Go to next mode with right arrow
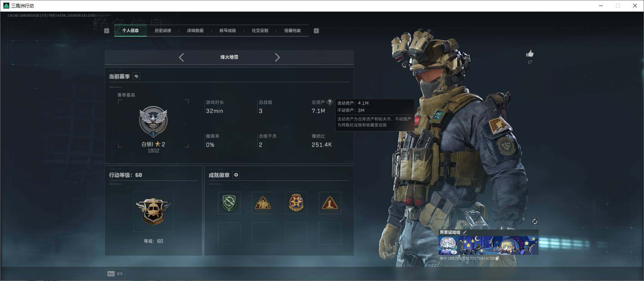 coord(277,57)
